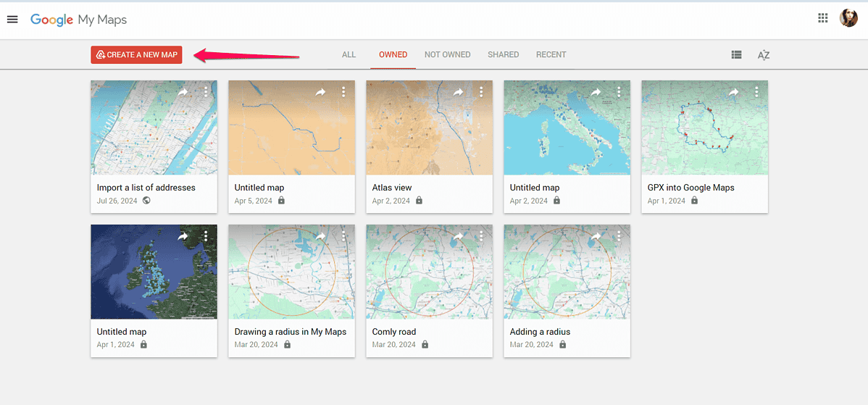
Task: Click the user profile avatar
Action: (x=848, y=19)
